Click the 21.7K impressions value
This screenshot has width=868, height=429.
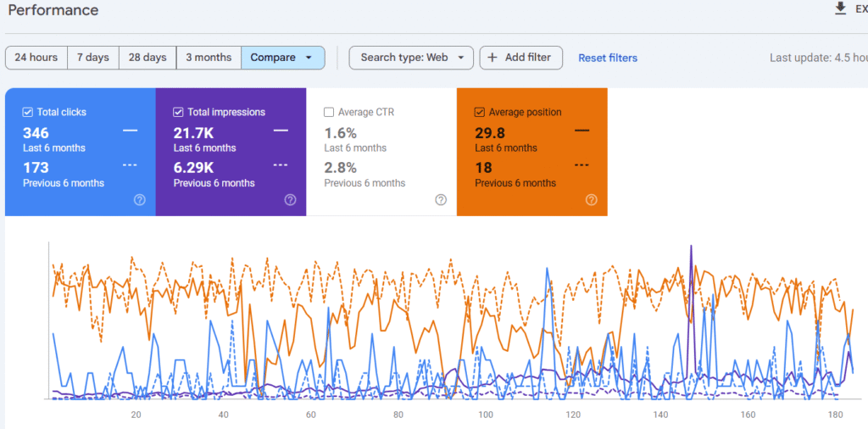pos(194,133)
